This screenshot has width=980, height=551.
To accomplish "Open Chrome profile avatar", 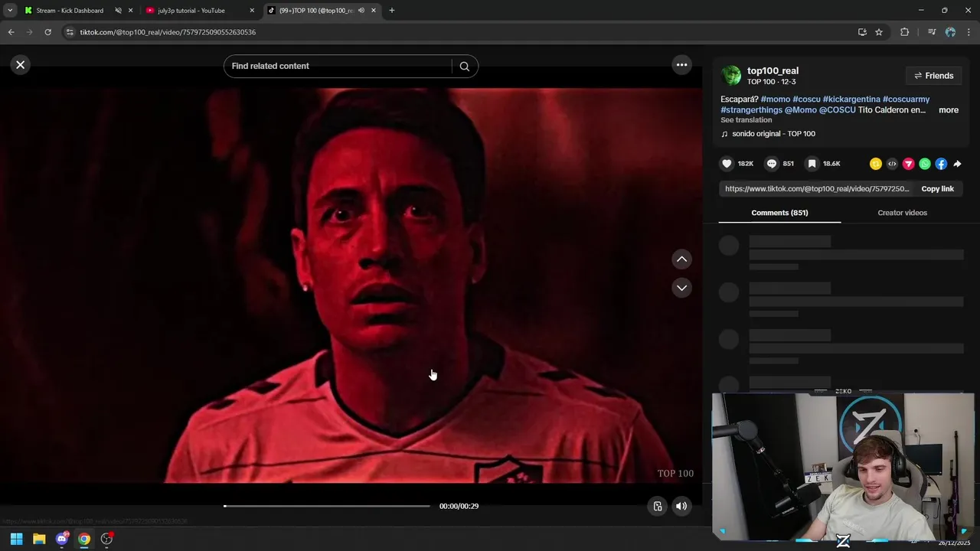I will pos(950,32).
